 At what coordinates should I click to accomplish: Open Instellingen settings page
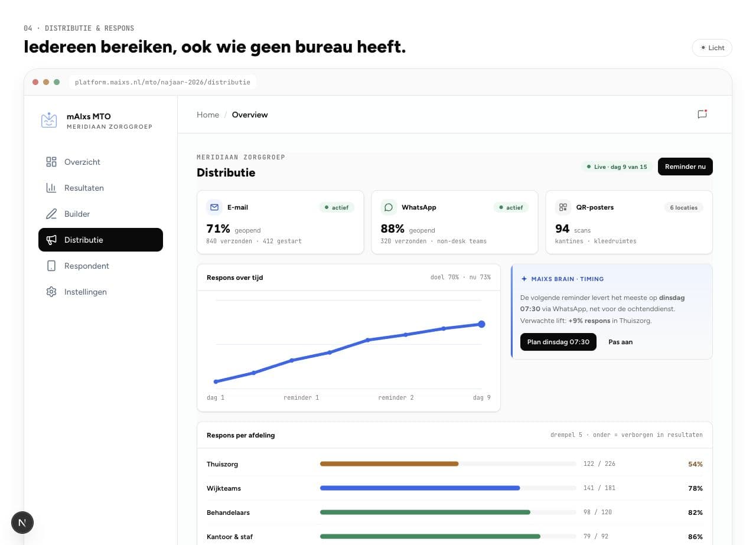pos(100,292)
